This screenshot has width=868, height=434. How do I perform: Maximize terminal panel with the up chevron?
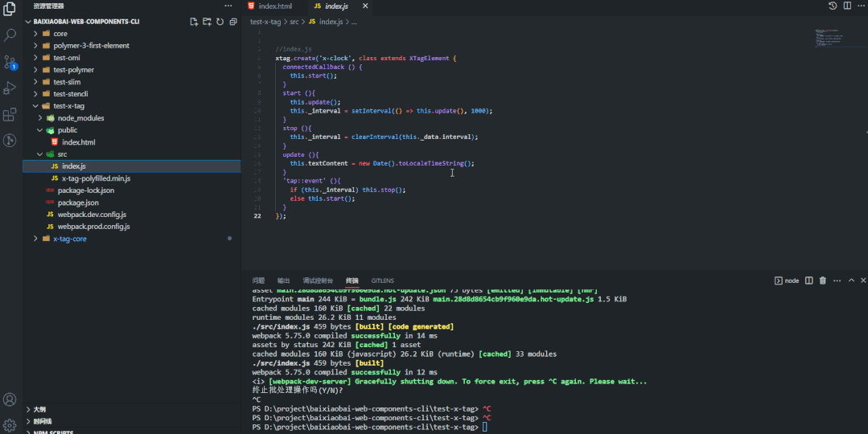coord(851,280)
